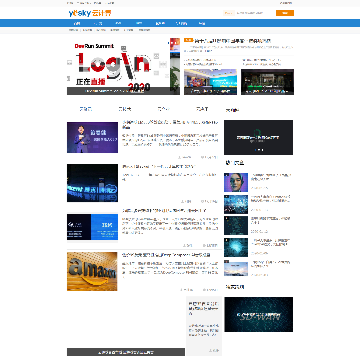Open the conference hall photo with blue screen
This screenshot has width=360, height=360.
tap(210, 82)
